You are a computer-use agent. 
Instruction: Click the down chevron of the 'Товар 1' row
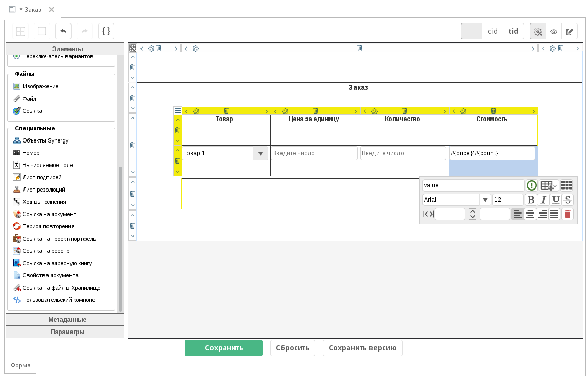coord(178,171)
